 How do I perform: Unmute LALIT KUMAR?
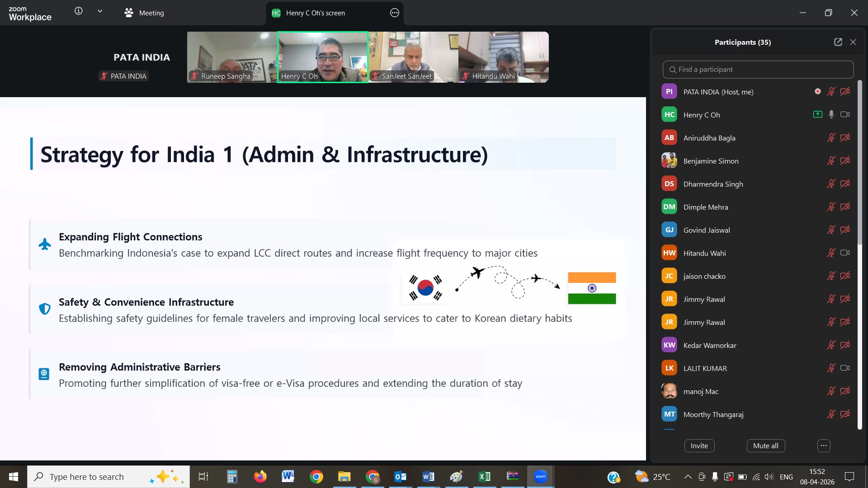click(x=831, y=368)
